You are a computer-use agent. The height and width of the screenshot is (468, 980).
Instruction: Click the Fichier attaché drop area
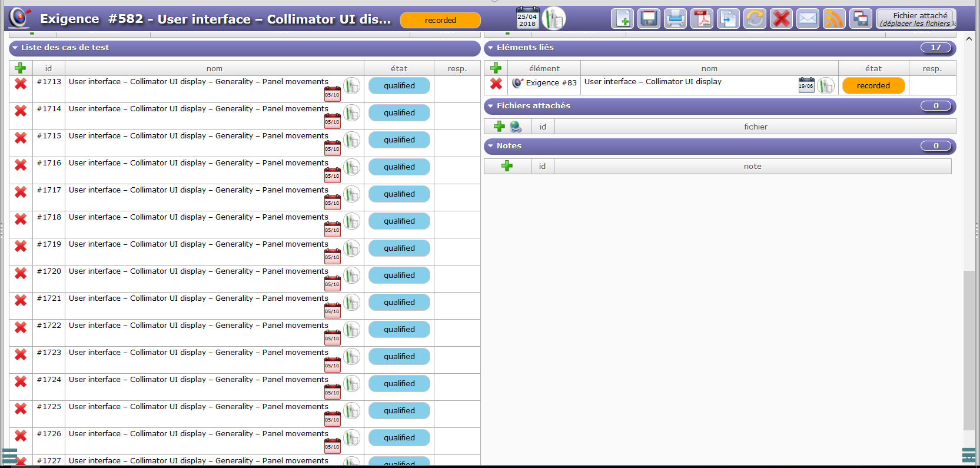point(916,19)
